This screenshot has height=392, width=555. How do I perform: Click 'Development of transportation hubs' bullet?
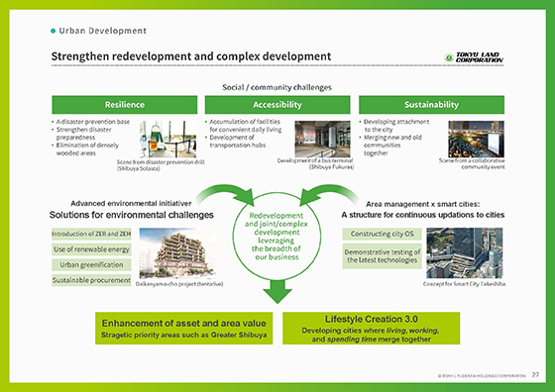point(238,142)
